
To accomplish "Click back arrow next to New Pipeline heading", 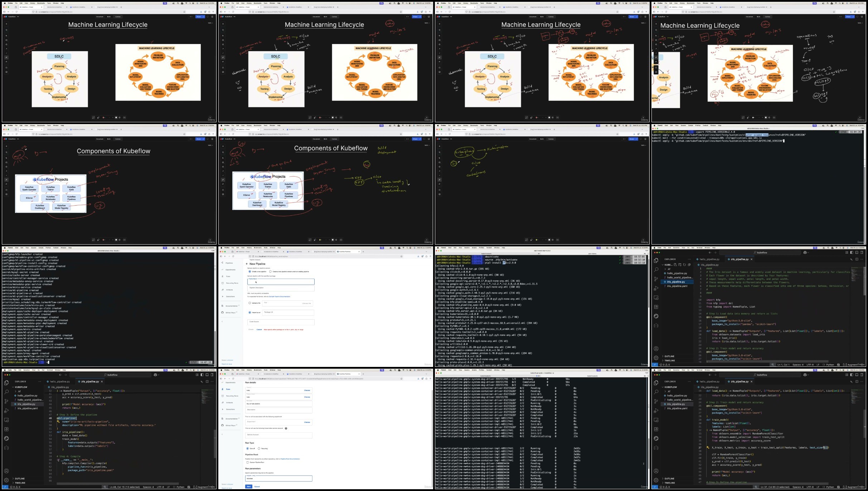I will (x=247, y=264).
